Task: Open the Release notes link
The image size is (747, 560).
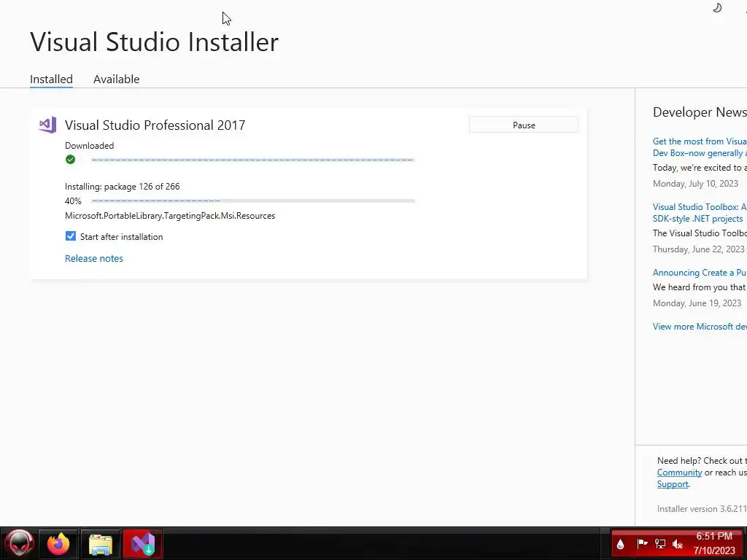Action: 94,258
